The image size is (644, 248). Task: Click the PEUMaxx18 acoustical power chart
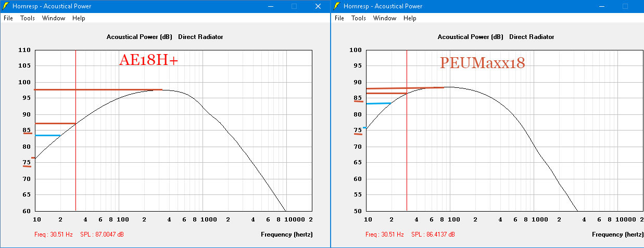coord(504,130)
